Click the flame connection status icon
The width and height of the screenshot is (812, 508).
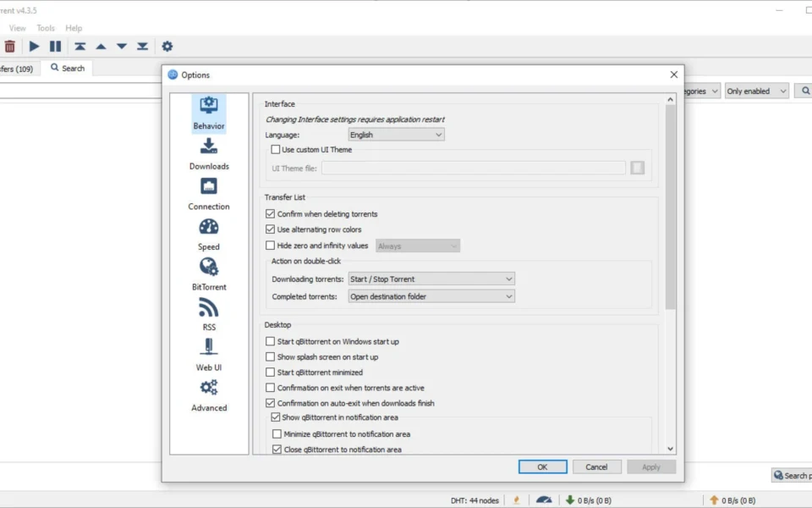pyautogui.click(x=516, y=500)
